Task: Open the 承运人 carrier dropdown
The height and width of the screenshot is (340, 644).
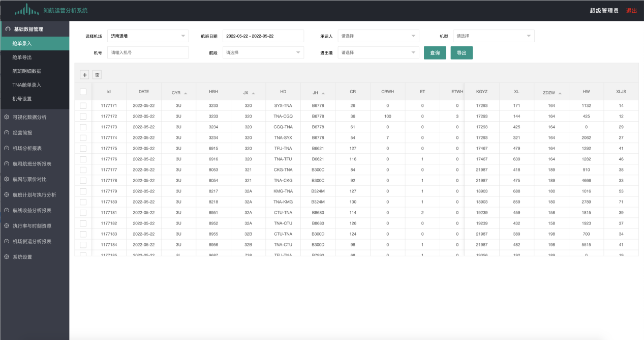Action: coord(378,36)
